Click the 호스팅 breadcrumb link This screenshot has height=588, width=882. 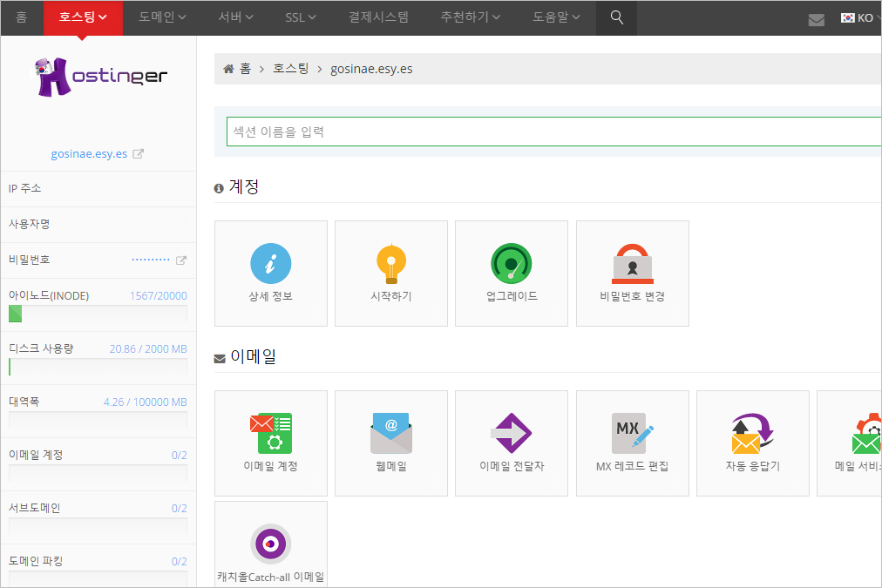point(290,69)
